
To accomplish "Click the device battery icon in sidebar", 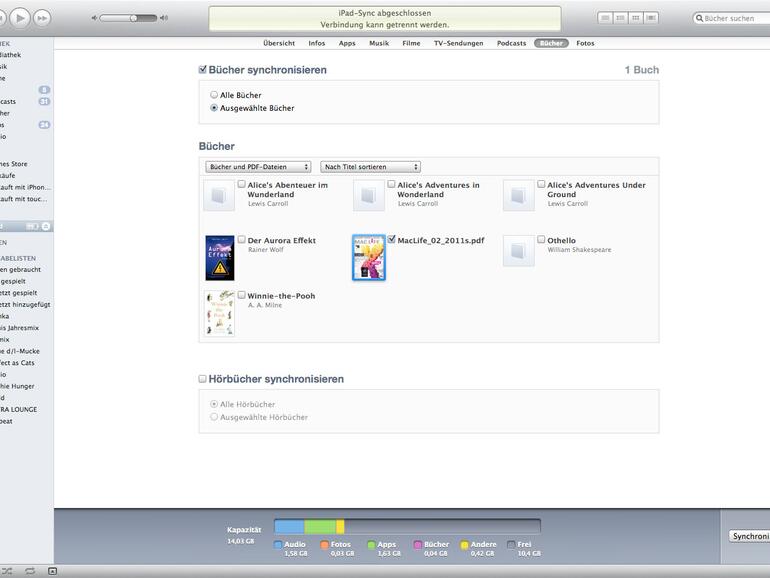I will pos(32,226).
